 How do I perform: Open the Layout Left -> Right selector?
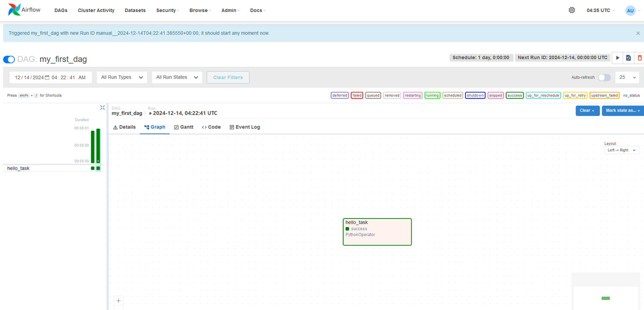[621, 150]
